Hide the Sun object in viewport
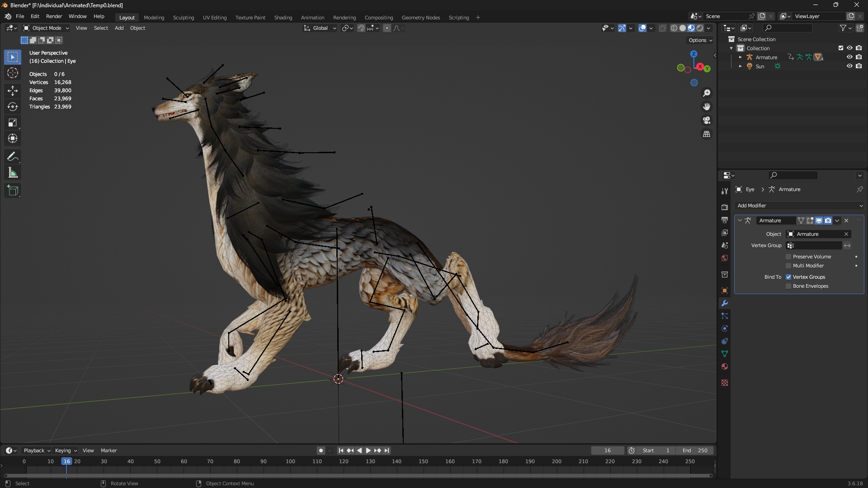The height and width of the screenshot is (488, 868). [x=849, y=66]
